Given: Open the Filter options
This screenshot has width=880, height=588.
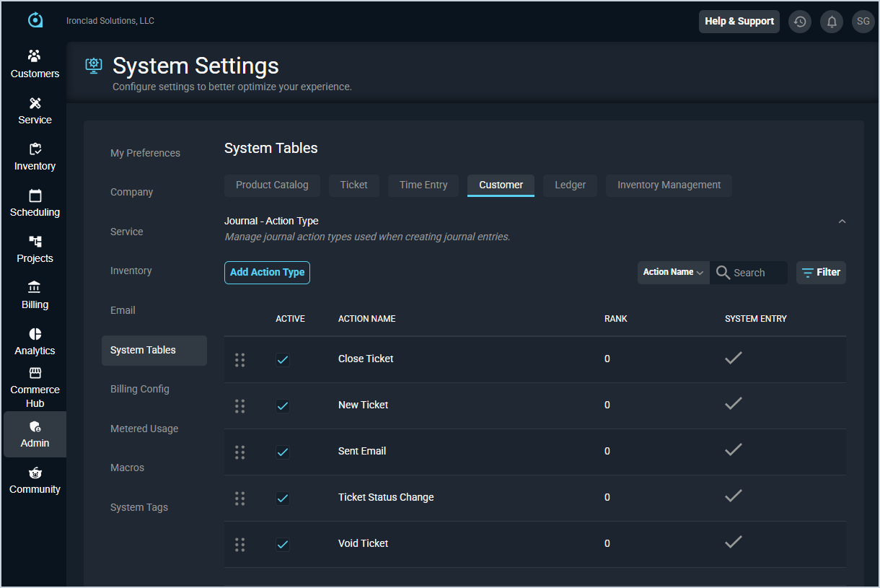Looking at the screenshot, I should pos(821,273).
